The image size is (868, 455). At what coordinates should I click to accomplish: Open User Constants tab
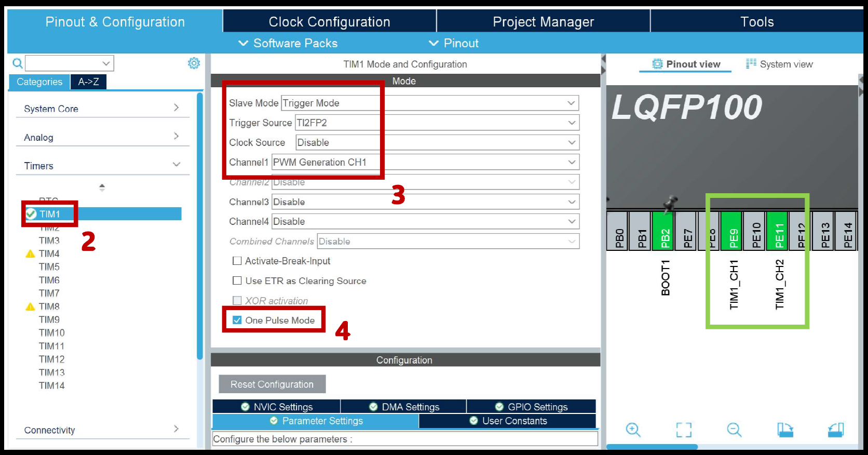point(508,421)
